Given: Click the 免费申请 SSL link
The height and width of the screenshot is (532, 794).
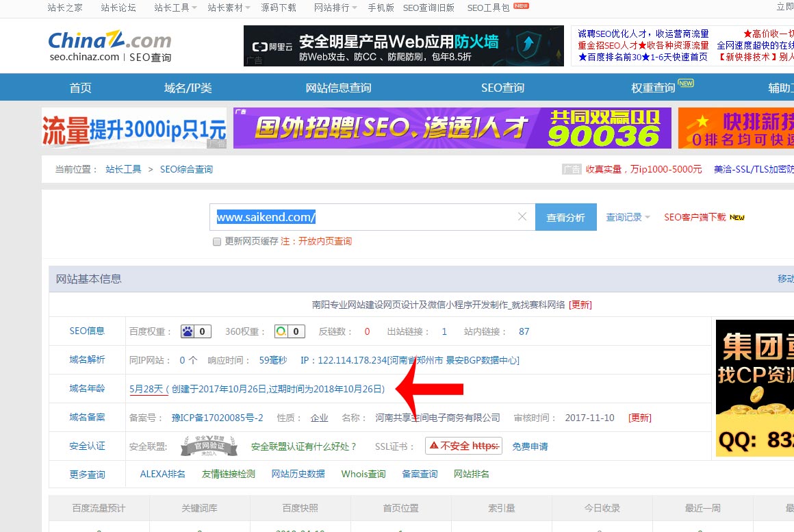Looking at the screenshot, I should click(x=530, y=446).
